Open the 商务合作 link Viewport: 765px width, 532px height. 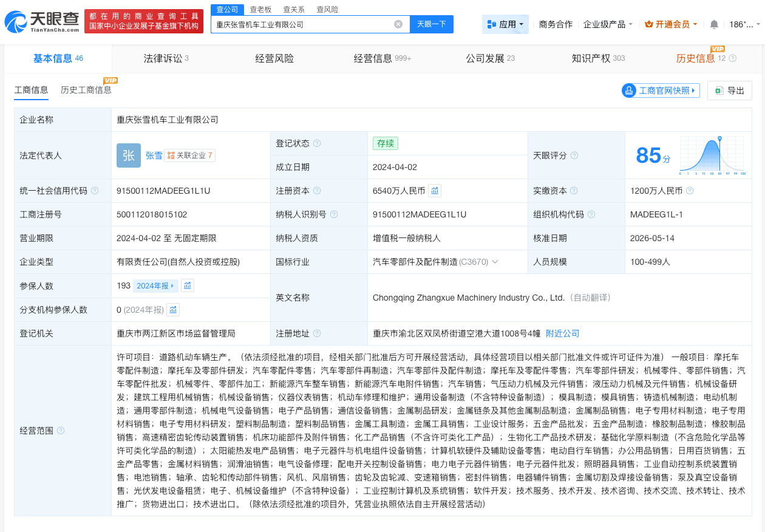556,24
